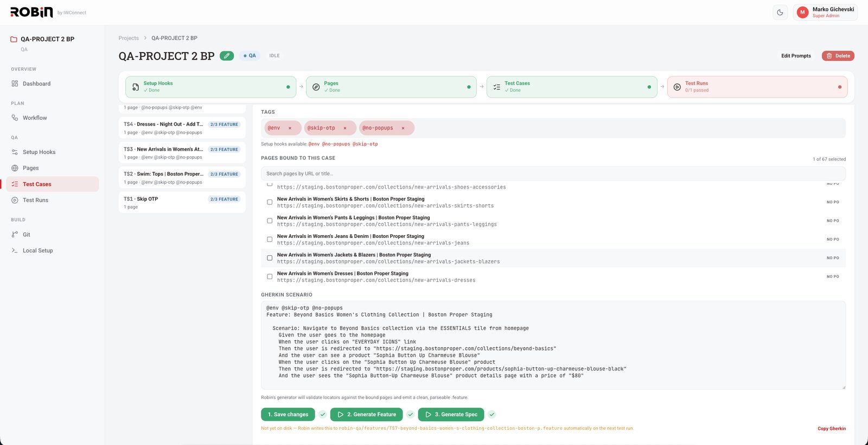Open Git in the sidebar
Image resolution: width=868 pixels, height=445 pixels.
coord(53,235)
